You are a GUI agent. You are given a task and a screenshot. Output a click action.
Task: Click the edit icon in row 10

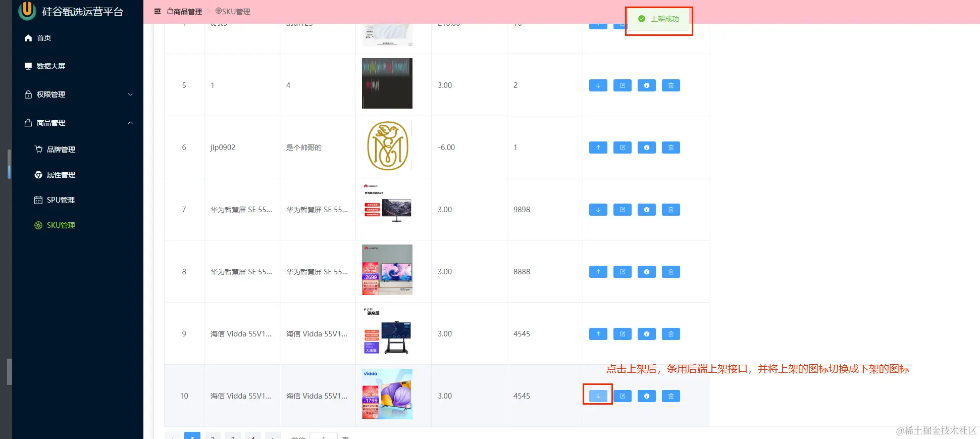click(622, 396)
